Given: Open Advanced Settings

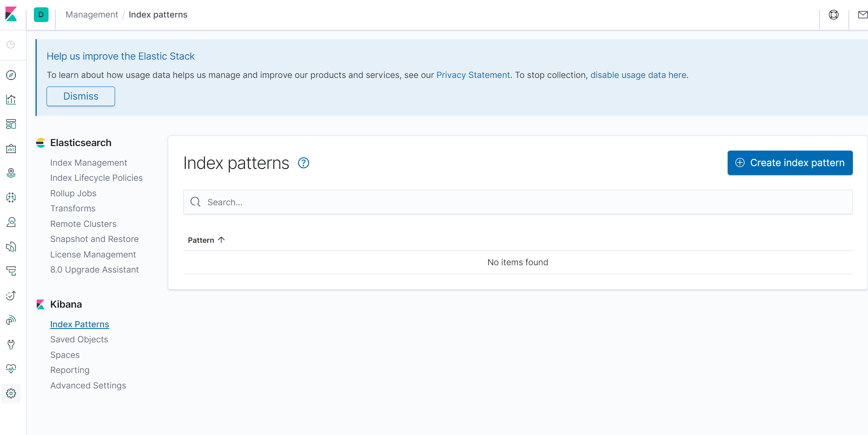Looking at the screenshot, I should tap(88, 386).
